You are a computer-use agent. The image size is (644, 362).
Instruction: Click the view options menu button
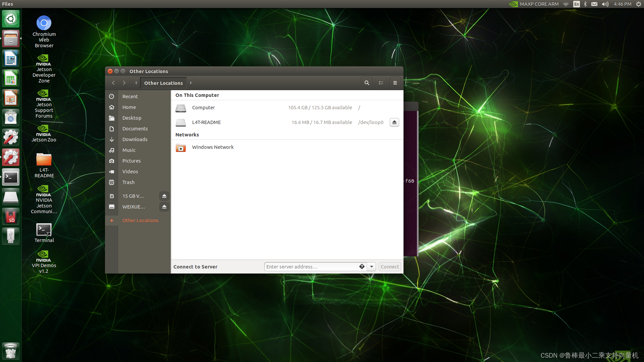point(395,83)
